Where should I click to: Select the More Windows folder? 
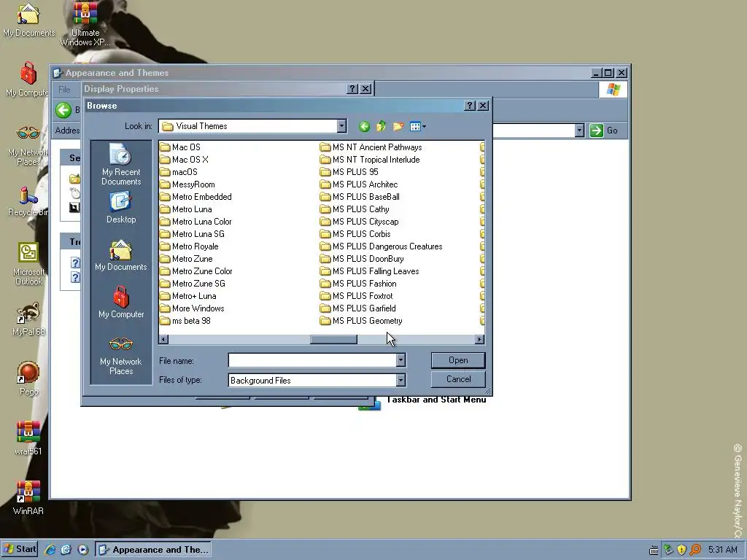coord(193,308)
